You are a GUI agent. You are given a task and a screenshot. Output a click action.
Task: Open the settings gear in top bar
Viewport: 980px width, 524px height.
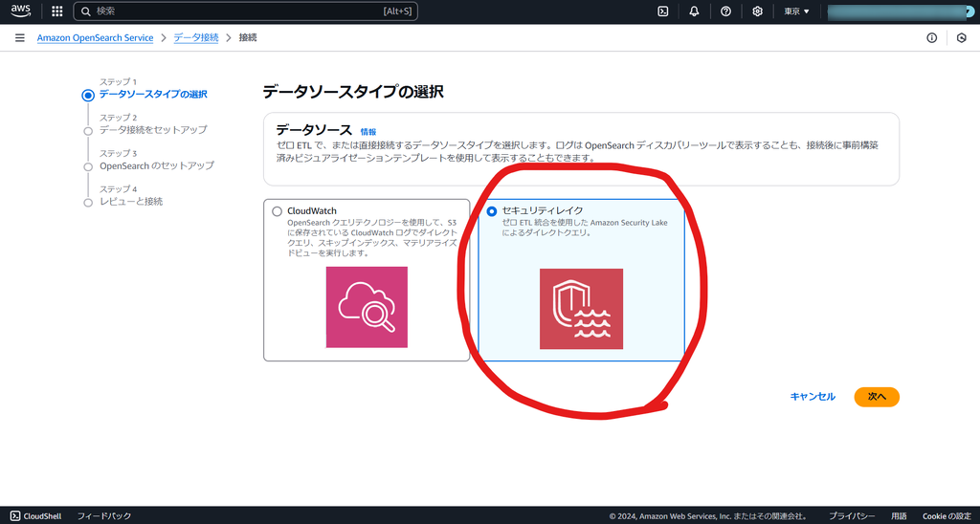pos(758,11)
